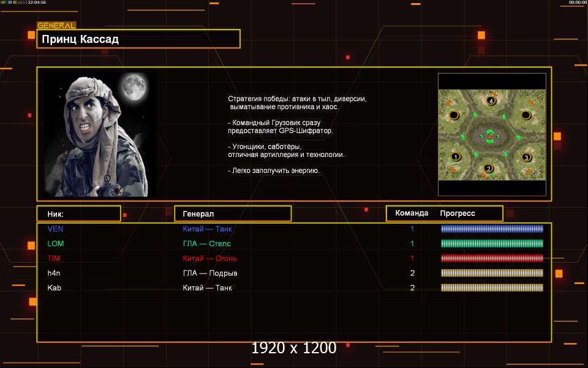This screenshot has height=368, width=588.
Task: Select the Принц Кассад title bar
Action: [138, 39]
